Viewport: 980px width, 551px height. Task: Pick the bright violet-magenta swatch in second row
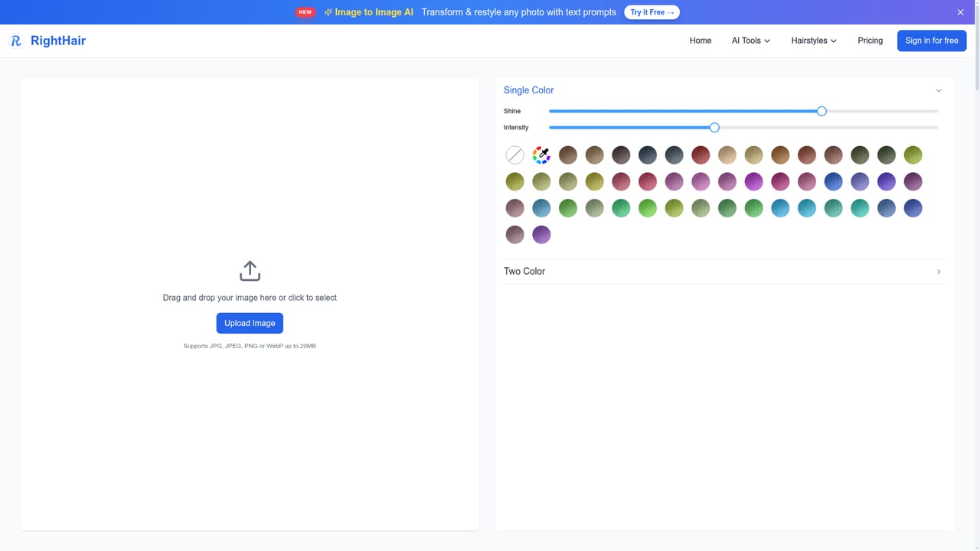[x=753, y=181]
